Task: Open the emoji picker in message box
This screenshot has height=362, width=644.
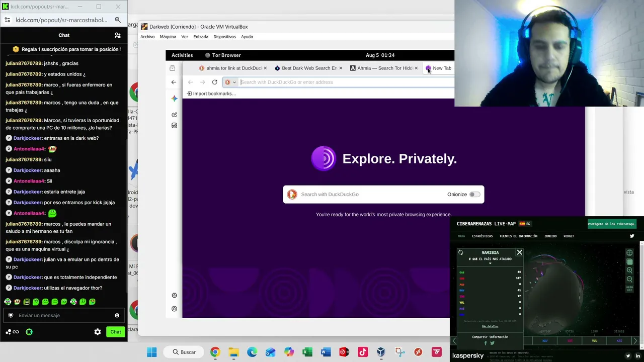Action: click(x=117, y=315)
